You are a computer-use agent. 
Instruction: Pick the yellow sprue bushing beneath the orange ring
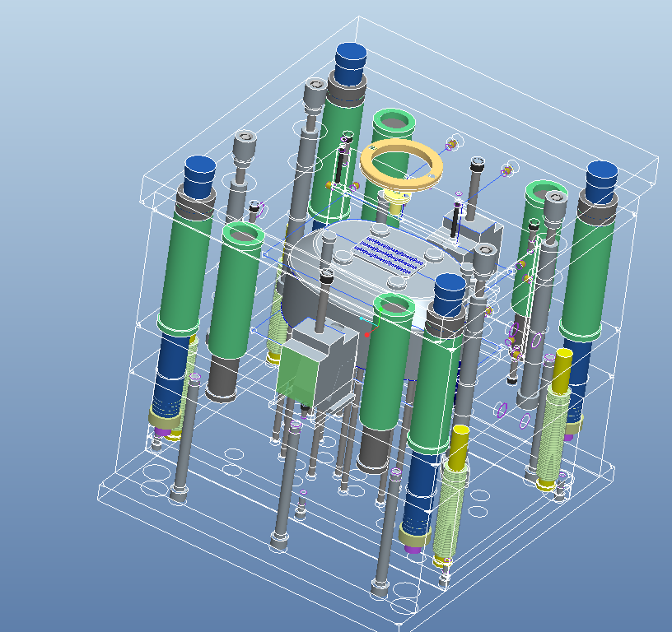(x=396, y=202)
